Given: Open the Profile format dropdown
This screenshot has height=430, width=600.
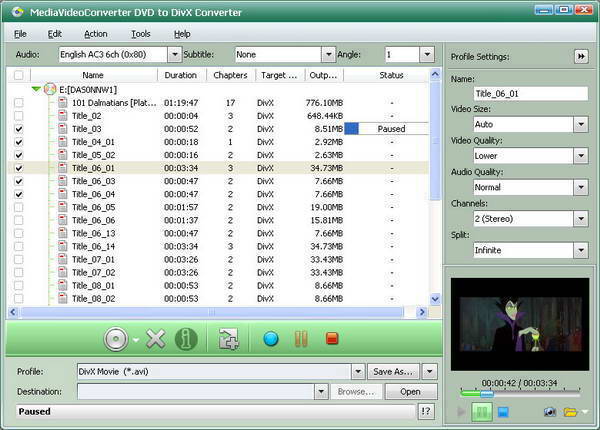Looking at the screenshot, I should click(358, 371).
